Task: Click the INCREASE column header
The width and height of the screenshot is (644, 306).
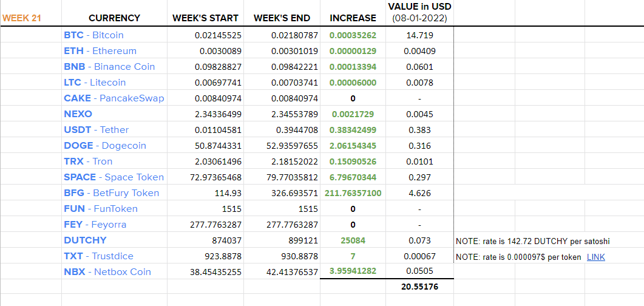Action: click(x=353, y=18)
